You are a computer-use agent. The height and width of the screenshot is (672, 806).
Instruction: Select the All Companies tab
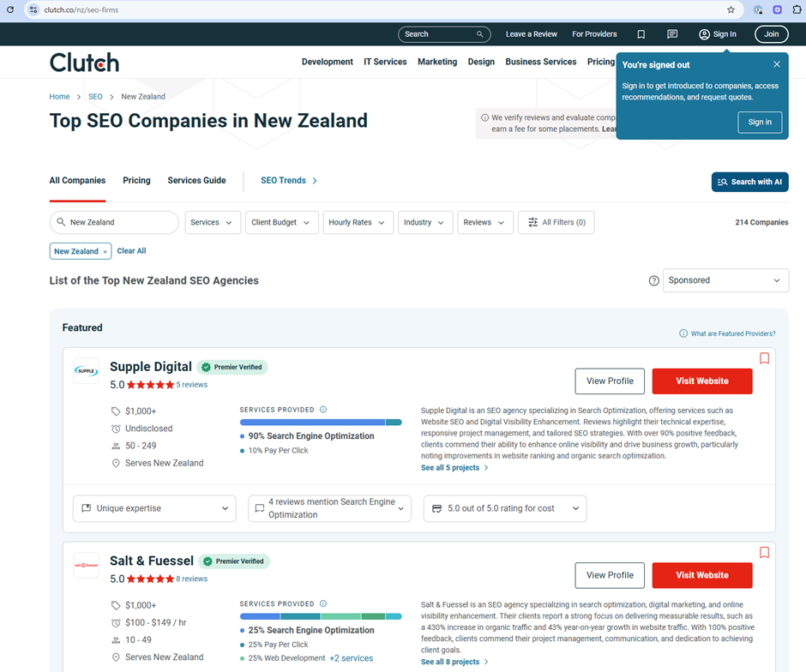point(78,180)
